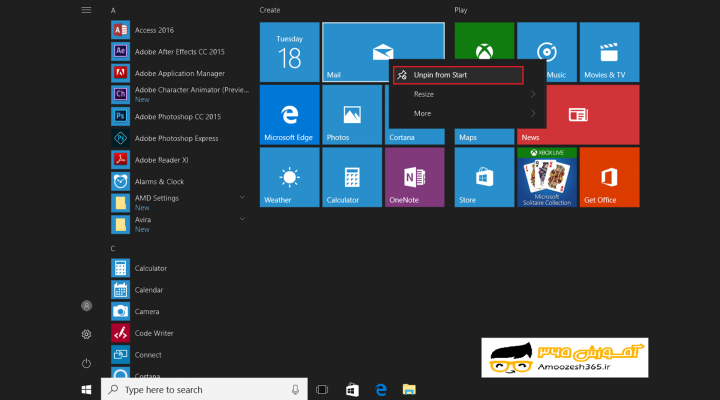Image resolution: width=720 pixels, height=400 pixels.
Task: Open the Calculator tile
Action: (352, 177)
